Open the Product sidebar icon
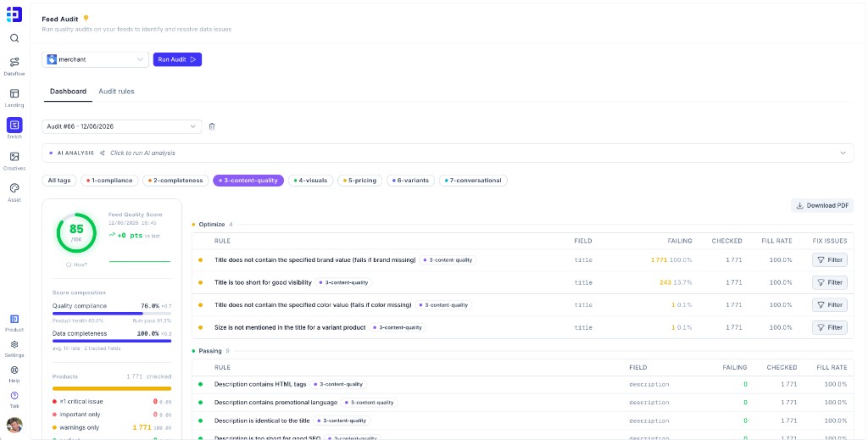The image size is (868, 440). pyautogui.click(x=14, y=319)
